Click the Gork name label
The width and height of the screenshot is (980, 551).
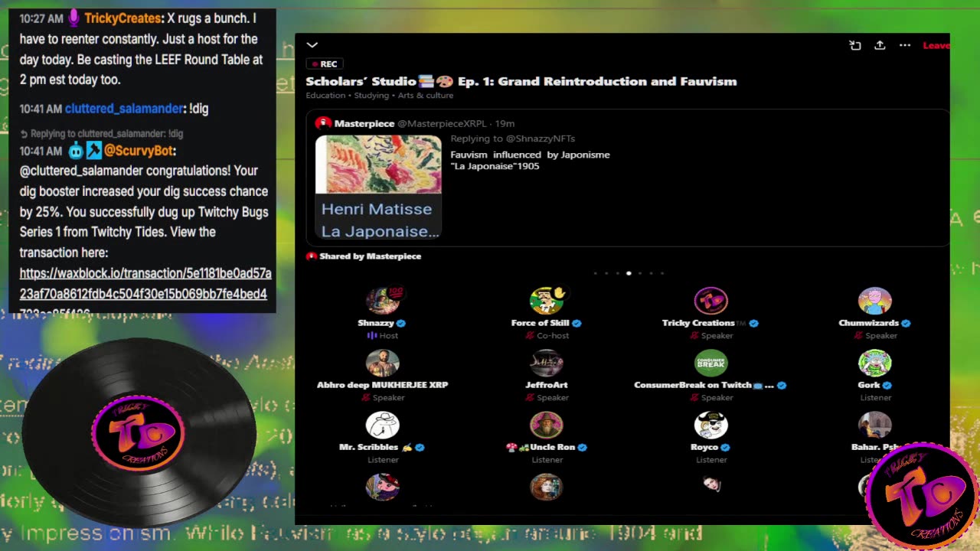869,385
